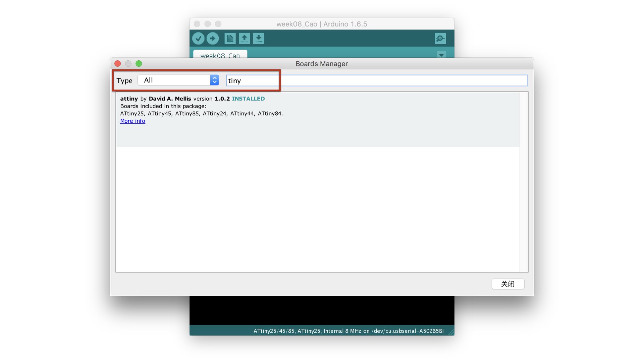The width and height of the screenshot is (644, 362).
Task: Click the Upload arrow icon in Arduino toolbar
Action: pos(213,39)
